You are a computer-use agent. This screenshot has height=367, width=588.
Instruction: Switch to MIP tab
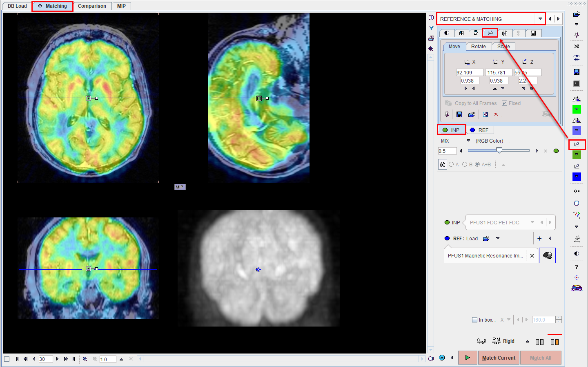(121, 6)
